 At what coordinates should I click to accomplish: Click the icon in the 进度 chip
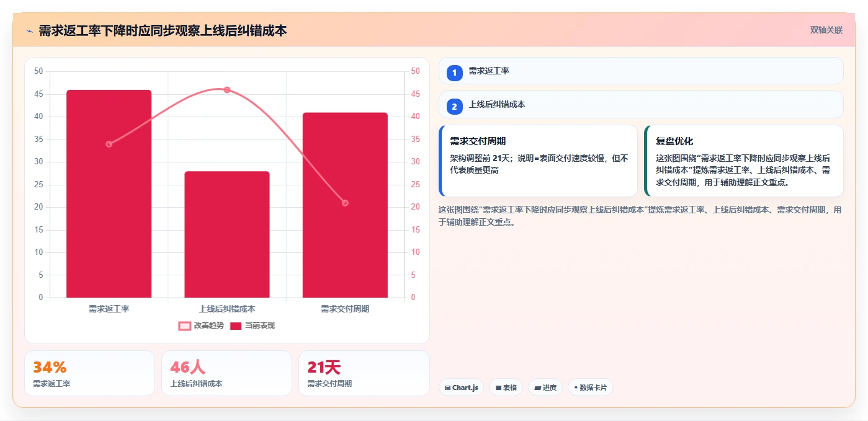(538, 388)
